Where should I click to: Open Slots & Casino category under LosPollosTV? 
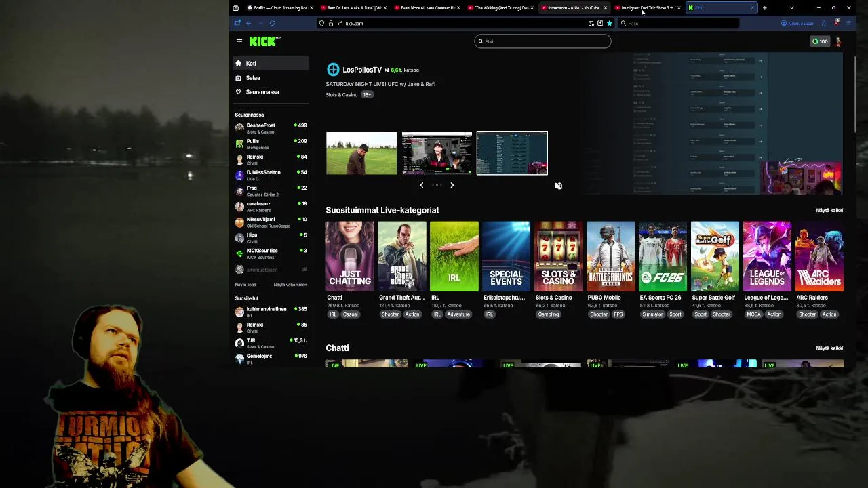coord(341,95)
